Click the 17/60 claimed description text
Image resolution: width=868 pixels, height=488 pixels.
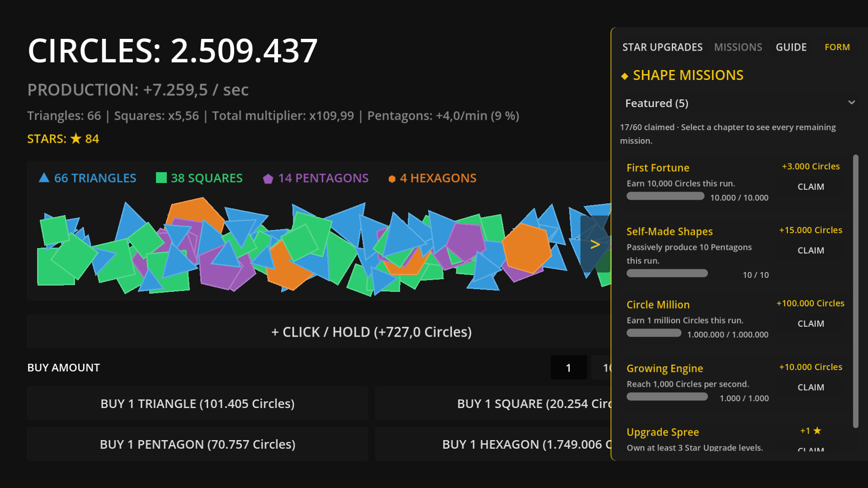(728, 134)
